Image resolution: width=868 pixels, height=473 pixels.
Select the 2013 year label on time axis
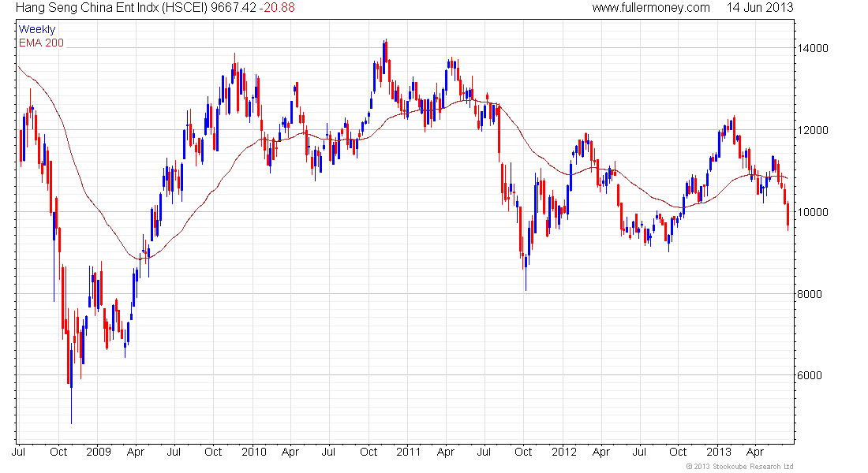tap(719, 452)
